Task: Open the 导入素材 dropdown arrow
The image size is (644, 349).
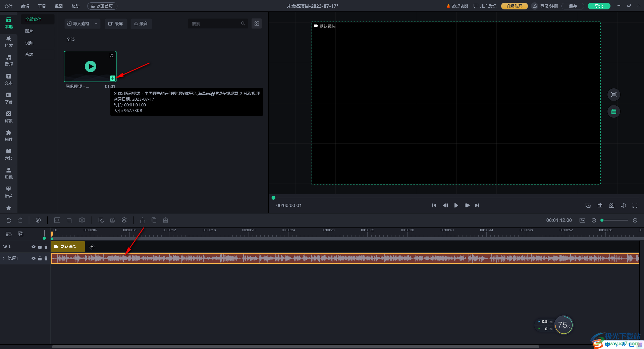Action: pos(96,24)
